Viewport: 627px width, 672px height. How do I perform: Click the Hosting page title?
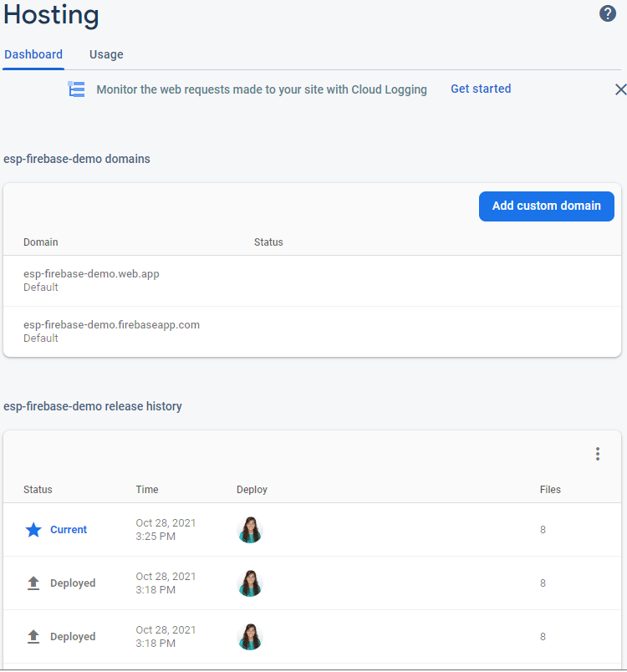(51, 15)
